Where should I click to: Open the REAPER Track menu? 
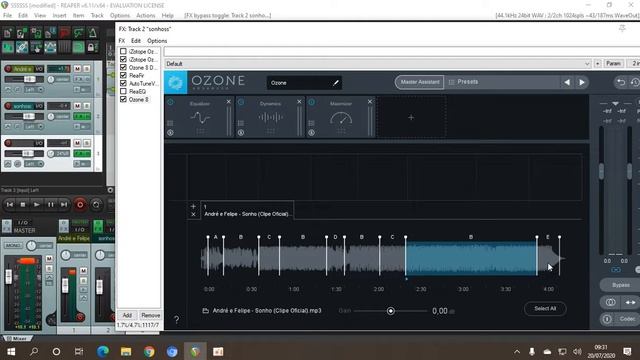tap(97, 16)
